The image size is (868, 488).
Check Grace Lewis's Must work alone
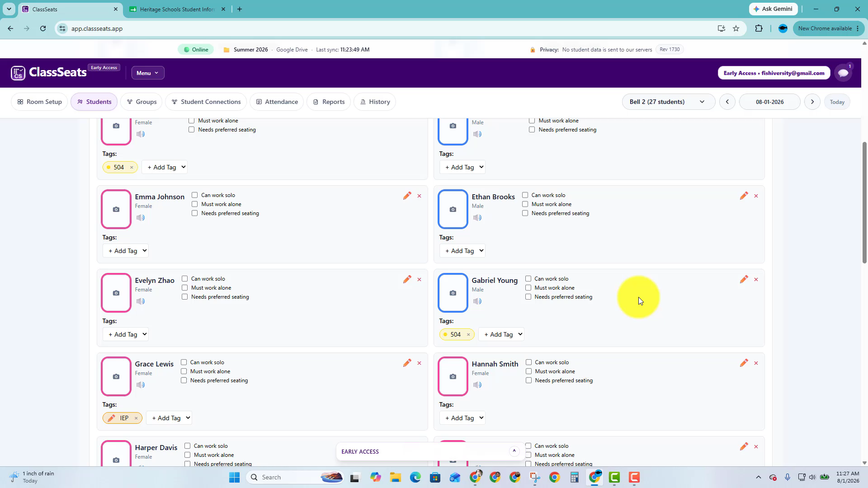point(184,371)
